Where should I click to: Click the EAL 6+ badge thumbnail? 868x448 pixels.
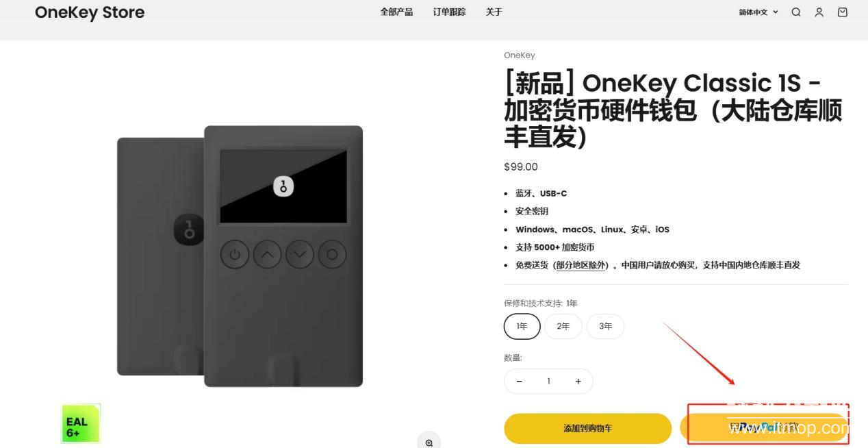(81, 423)
